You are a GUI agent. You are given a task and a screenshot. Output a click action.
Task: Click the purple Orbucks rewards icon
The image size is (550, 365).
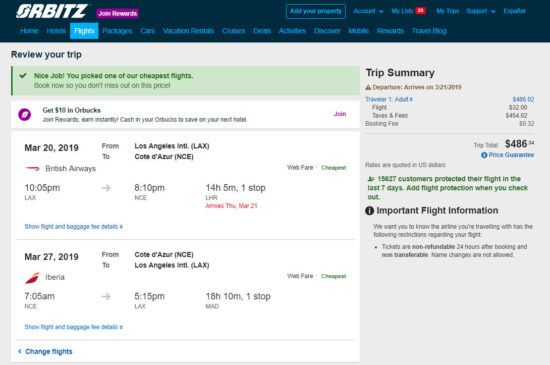(25, 114)
